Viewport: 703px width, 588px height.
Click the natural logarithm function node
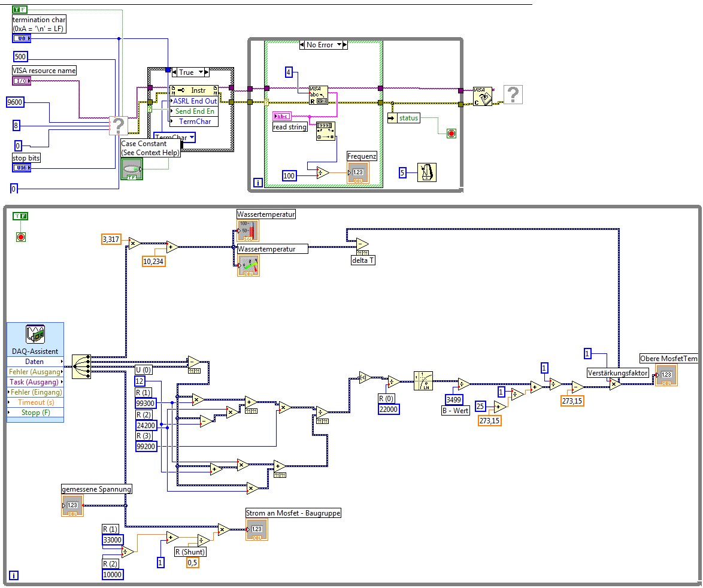point(423,381)
